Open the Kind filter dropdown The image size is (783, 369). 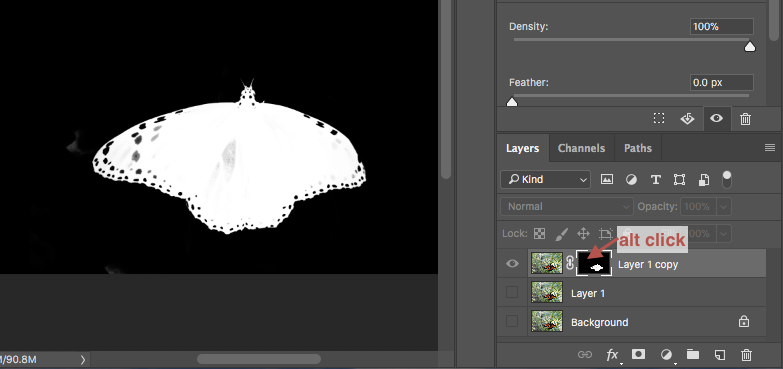tap(545, 179)
